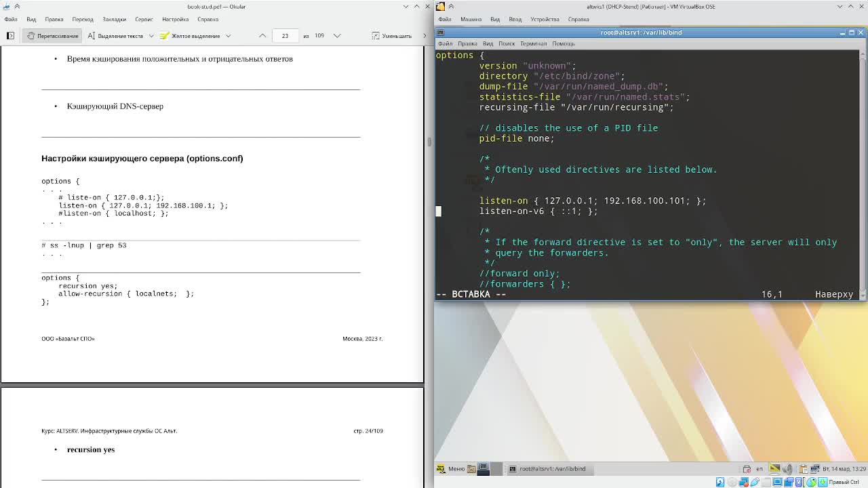Click VirtualBox USB devices status icon
The image size is (868, 488).
[x=755, y=482]
